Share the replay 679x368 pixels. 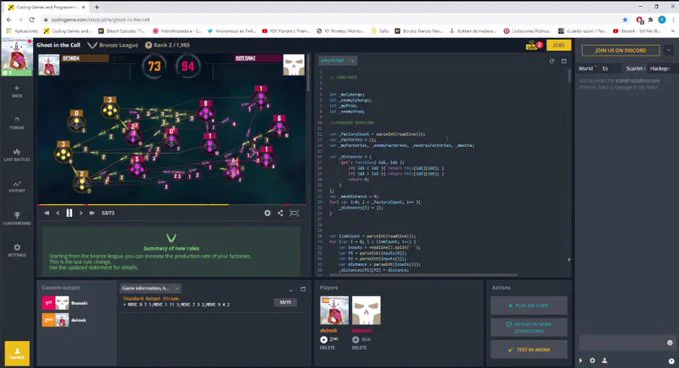click(x=280, y=213)
